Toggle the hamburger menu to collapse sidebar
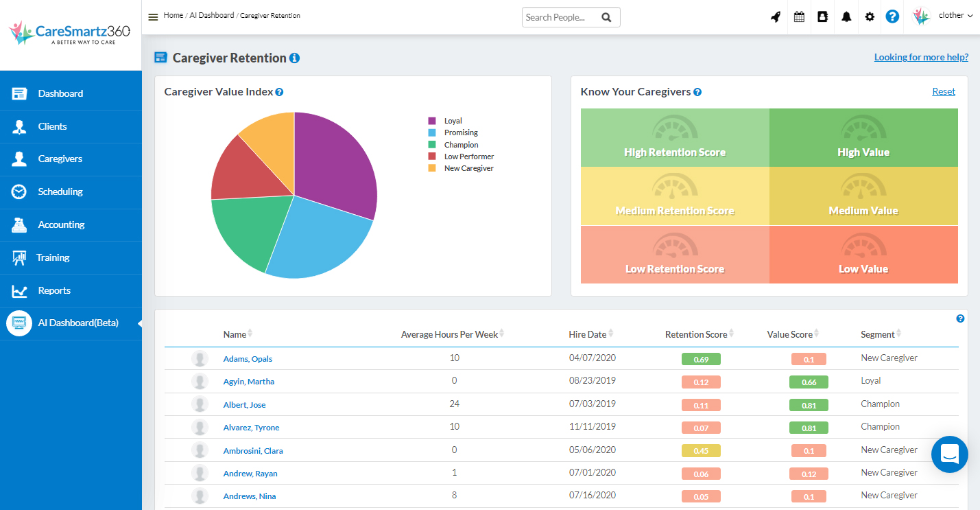The image size is (980, 510). tap(153, 16)
